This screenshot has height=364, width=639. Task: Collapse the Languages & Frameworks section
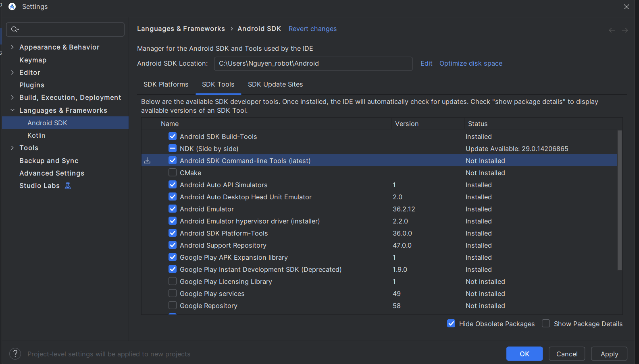(x=12, y=110)
